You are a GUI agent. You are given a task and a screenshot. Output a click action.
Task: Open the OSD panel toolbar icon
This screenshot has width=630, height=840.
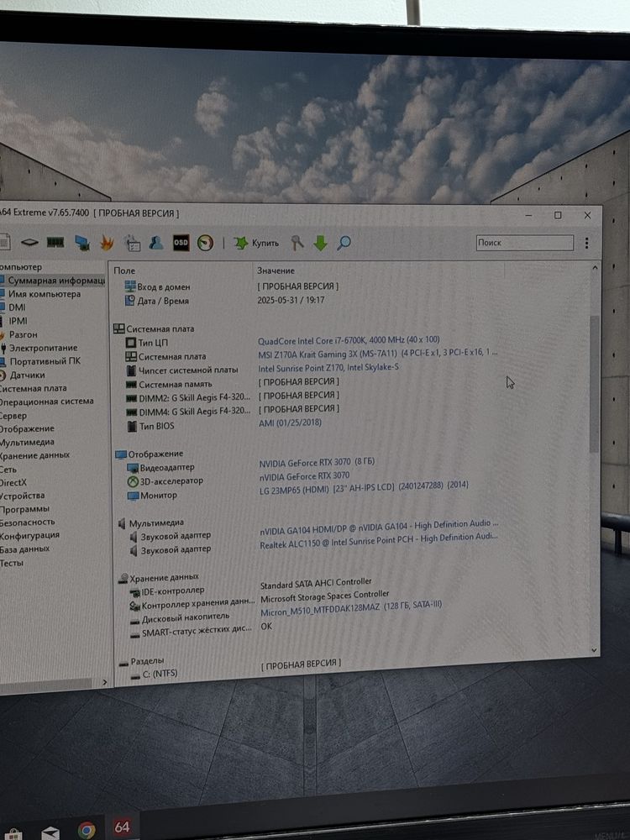pyautogui.click(x=181, y=243)
